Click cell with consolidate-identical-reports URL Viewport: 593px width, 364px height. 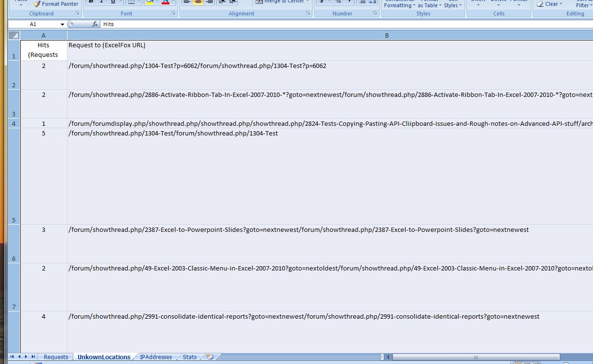(330, 332)
